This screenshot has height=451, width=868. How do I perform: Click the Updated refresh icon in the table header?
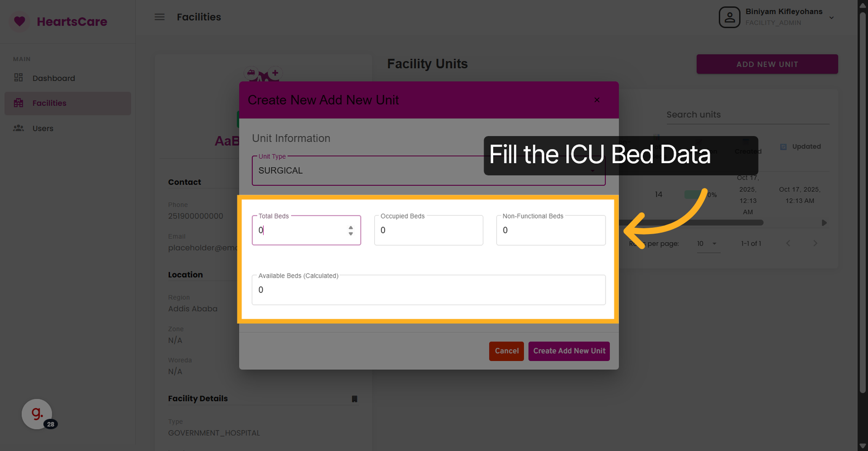(x=782, y=146)
